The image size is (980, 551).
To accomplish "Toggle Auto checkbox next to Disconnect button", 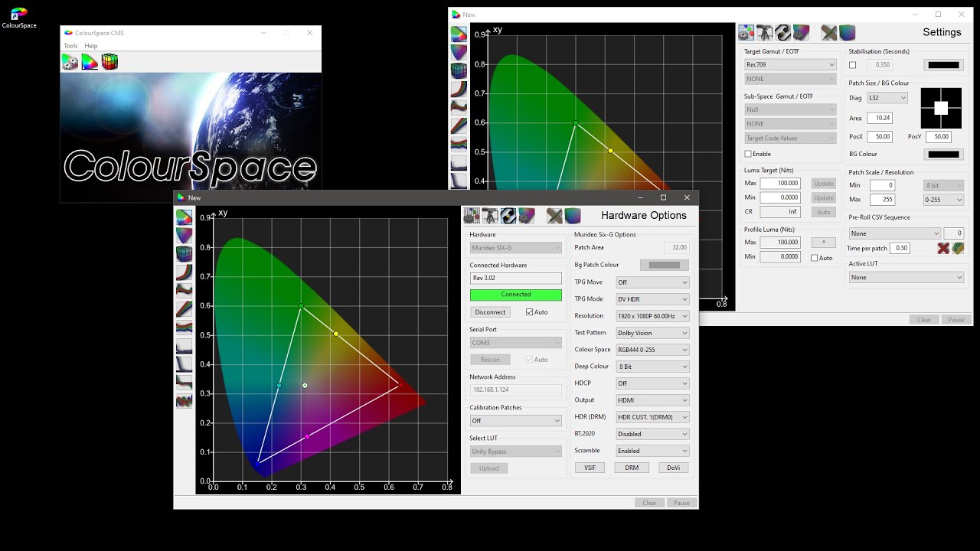I will [530, 312].
